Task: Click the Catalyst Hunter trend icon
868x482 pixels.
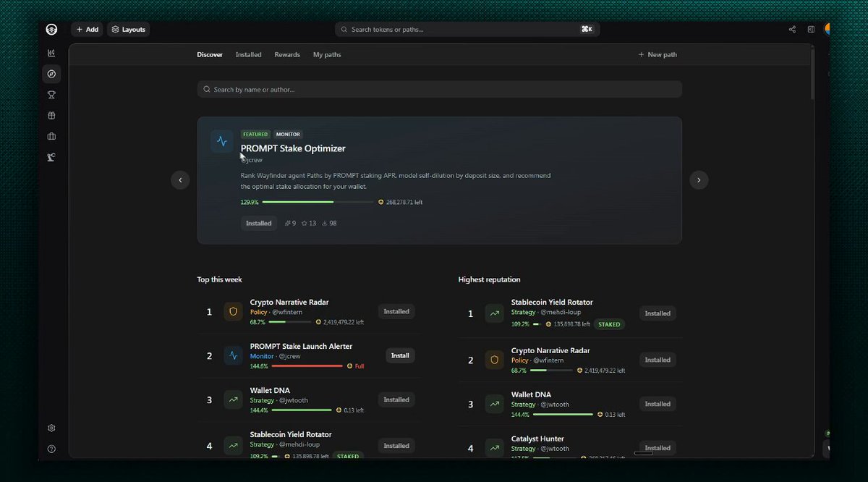Action: point(494,448)
